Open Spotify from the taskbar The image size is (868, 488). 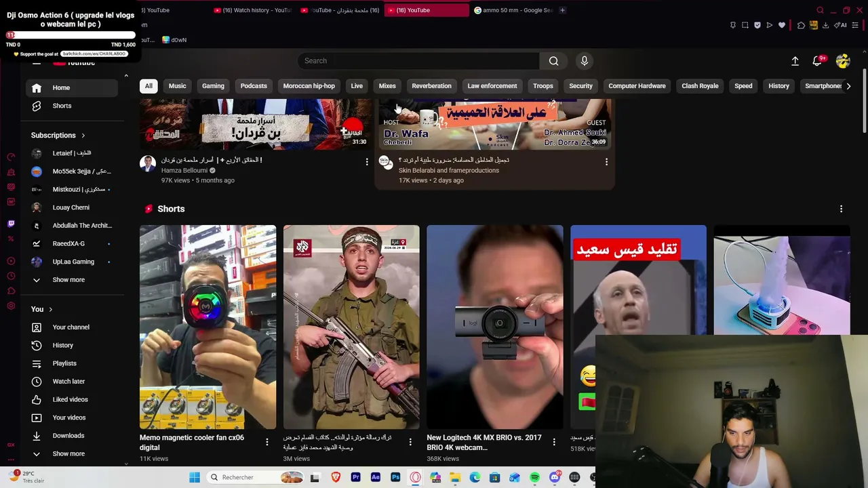534,477
